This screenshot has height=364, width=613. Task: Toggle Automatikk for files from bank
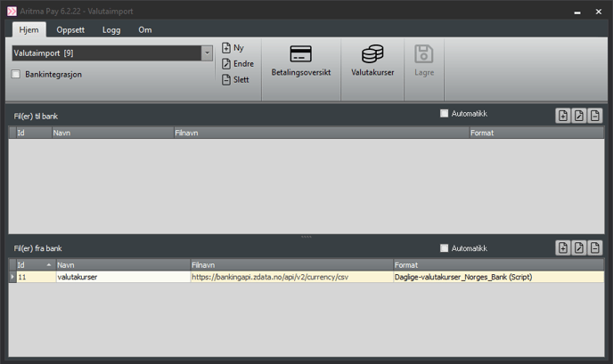point(445,248)
